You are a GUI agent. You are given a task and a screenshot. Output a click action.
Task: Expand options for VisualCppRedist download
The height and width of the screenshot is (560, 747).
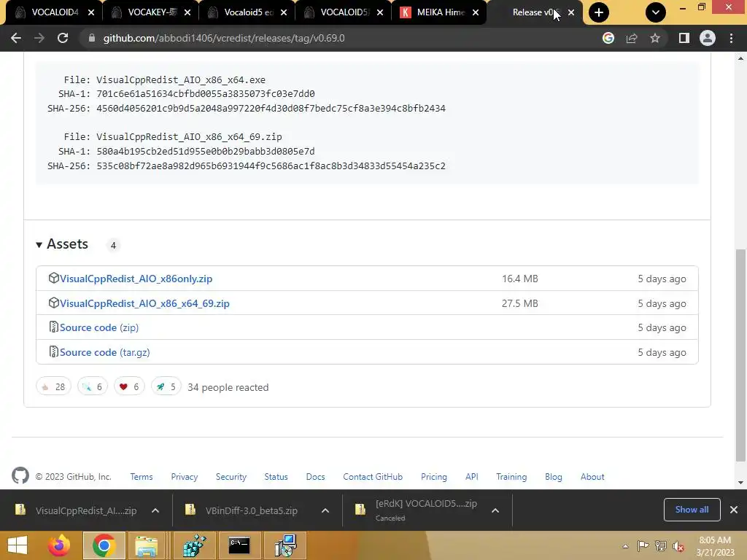155,510
